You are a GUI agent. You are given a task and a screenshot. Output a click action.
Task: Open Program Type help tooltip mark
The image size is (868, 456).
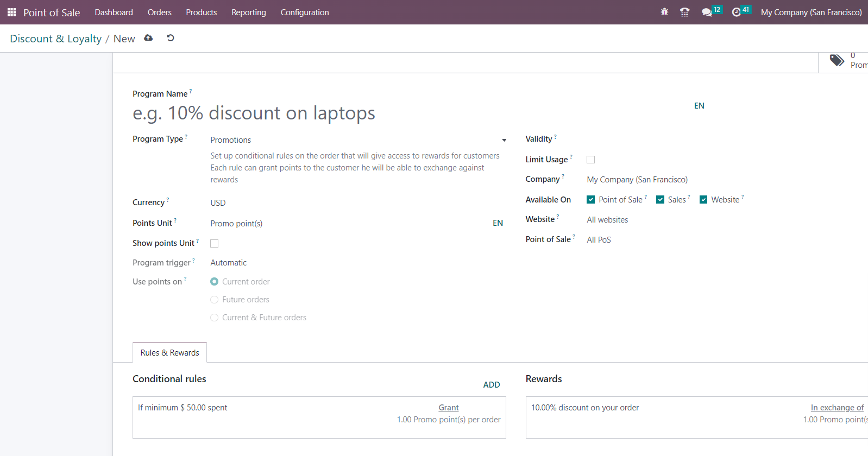[186, 136]
